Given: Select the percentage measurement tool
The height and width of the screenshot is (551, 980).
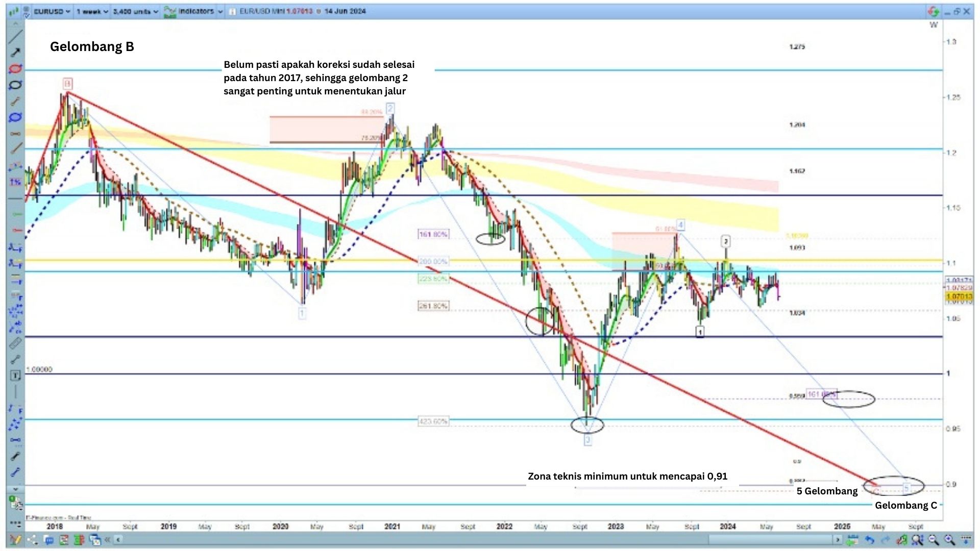Looking at the screenshot, I should 16,182.
